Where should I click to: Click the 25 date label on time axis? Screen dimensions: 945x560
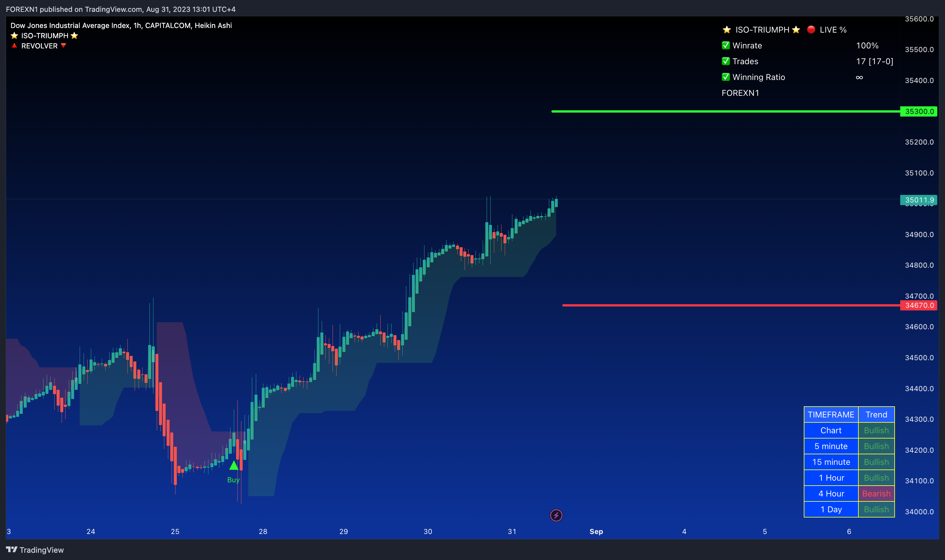tap(175, 531)
